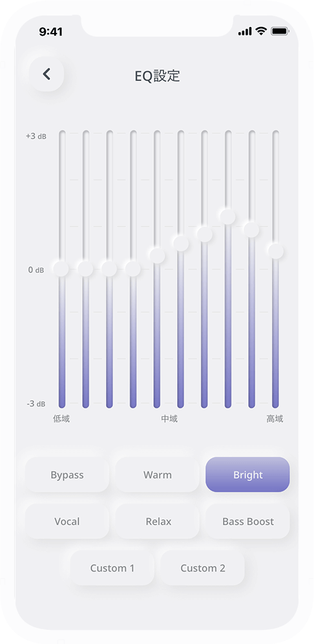The image size is (314, 644).
Task: Tap the 9:41 clock in status bar
Action: [50, 32]
